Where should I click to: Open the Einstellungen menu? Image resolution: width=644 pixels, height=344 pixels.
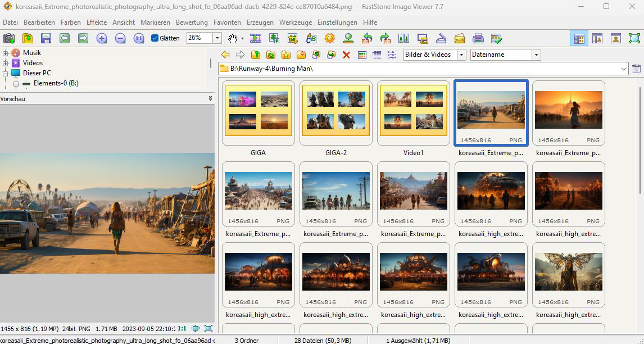click(338, 22)
